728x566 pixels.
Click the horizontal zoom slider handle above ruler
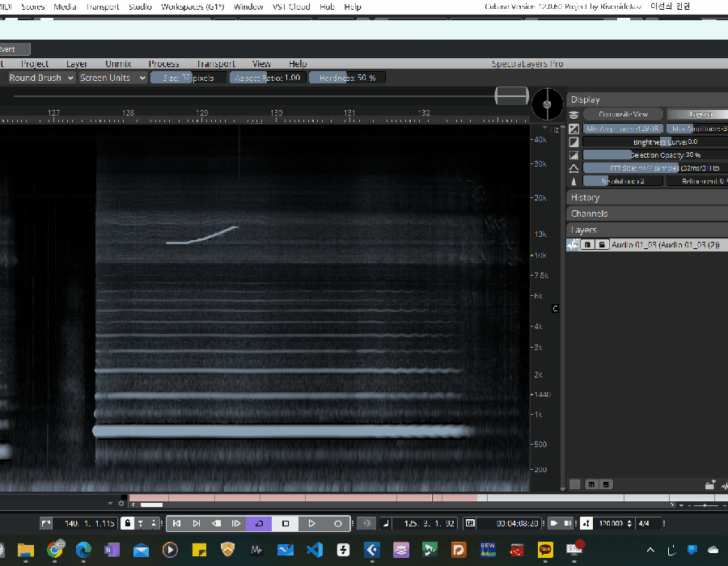point(512,96)
